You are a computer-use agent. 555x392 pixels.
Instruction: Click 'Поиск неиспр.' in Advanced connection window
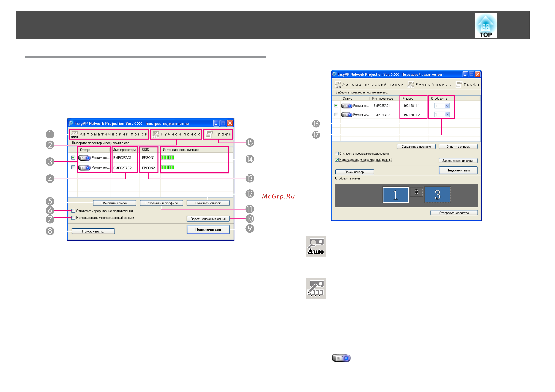pos(355,172)
